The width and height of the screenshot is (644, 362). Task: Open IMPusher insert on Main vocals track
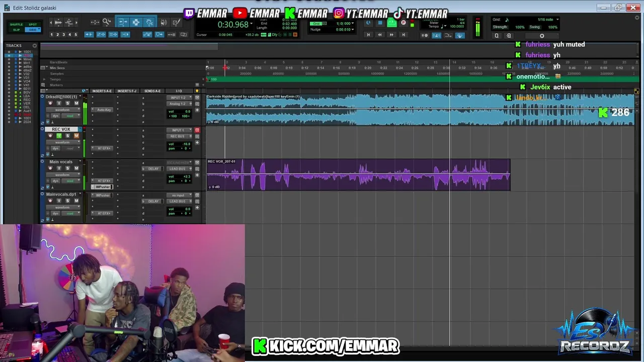tap(102, 187)
